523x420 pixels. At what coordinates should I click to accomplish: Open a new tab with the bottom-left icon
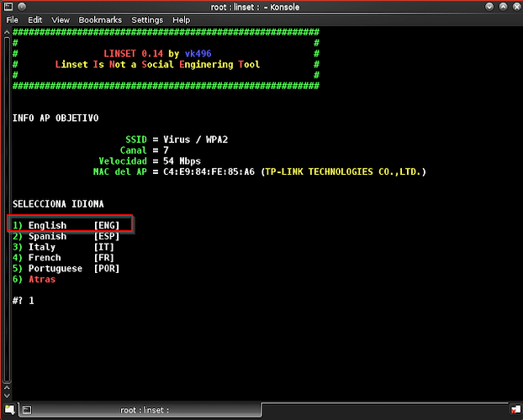point(10,410)
